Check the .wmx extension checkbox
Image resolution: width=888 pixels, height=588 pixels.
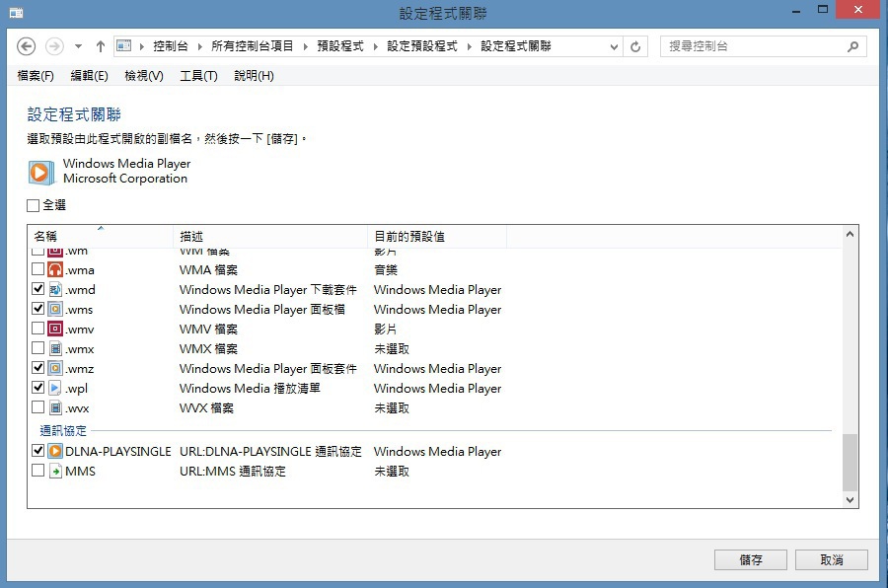[x=37, y=348]
